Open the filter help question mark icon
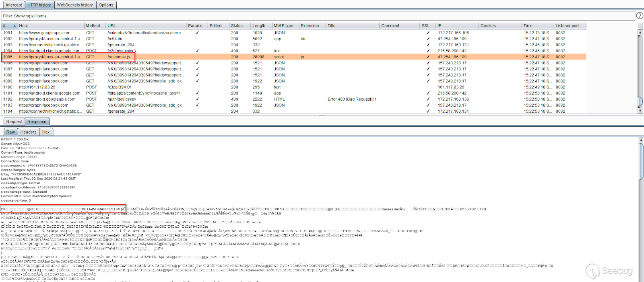The height and width of the screenshot is (282, 644). coord(640,16)
